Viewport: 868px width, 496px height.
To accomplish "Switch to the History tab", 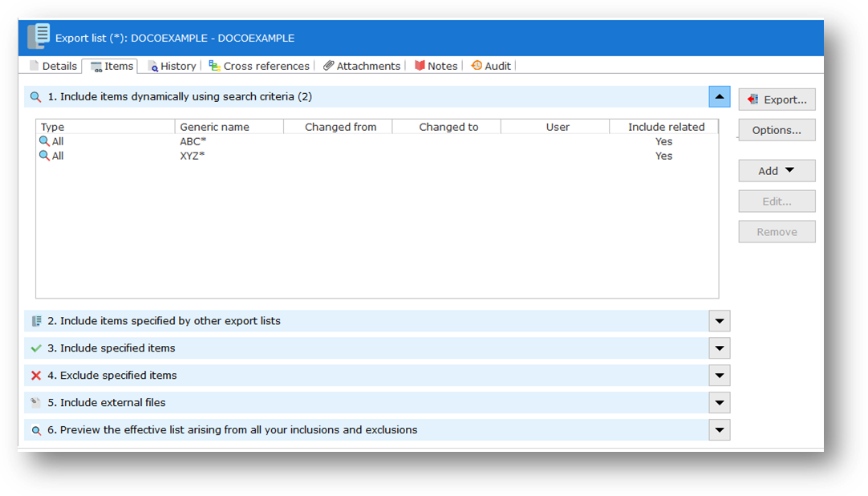I will click(172, 66).
